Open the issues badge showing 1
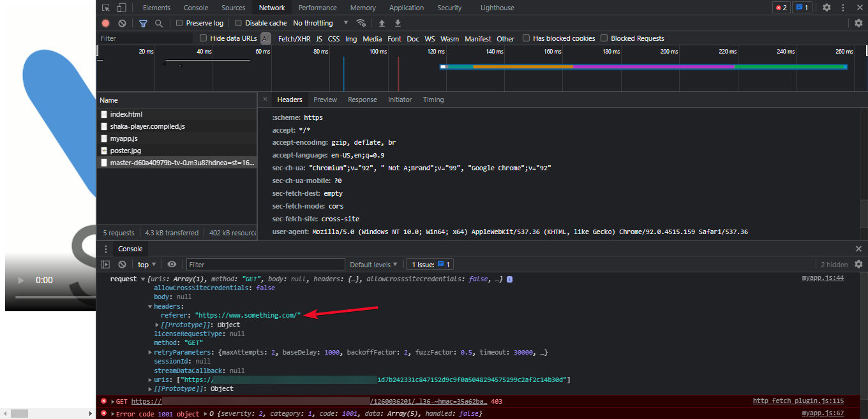The image size is (868, 419). pos(802,8)
